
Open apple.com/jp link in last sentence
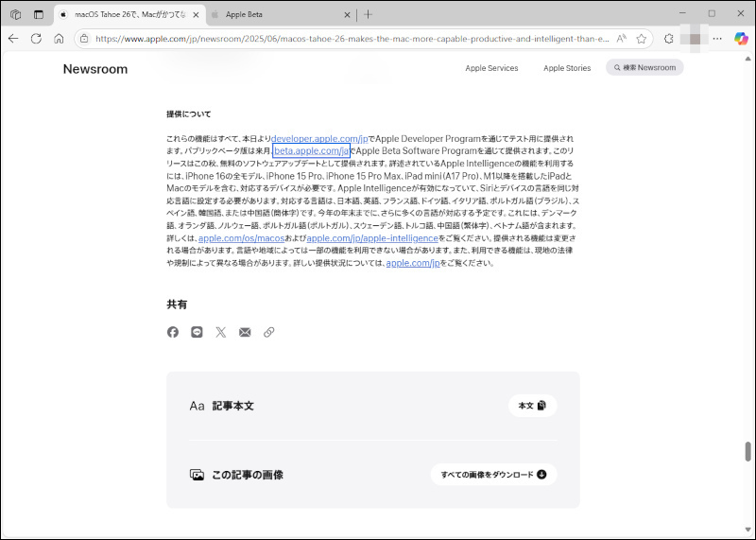tap(413, 263)
